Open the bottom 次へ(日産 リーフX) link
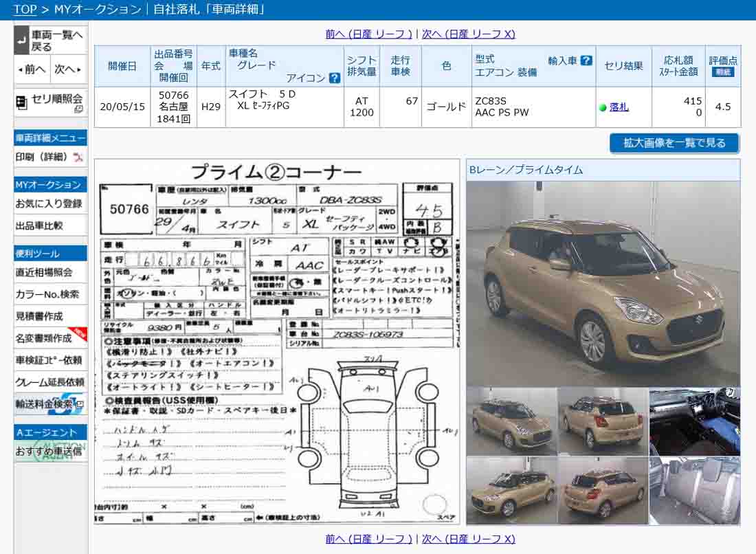The height and width of the screenshot is (554, 756). [x=468, y=539]
